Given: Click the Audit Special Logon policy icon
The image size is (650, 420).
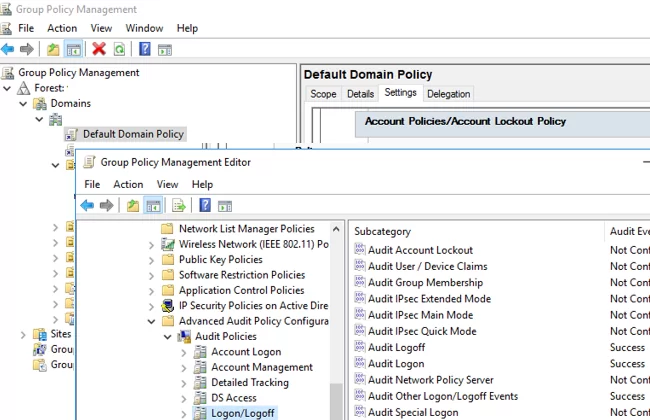Looking at the screenshot, I should pyautogui.click(x=360, y=412).
